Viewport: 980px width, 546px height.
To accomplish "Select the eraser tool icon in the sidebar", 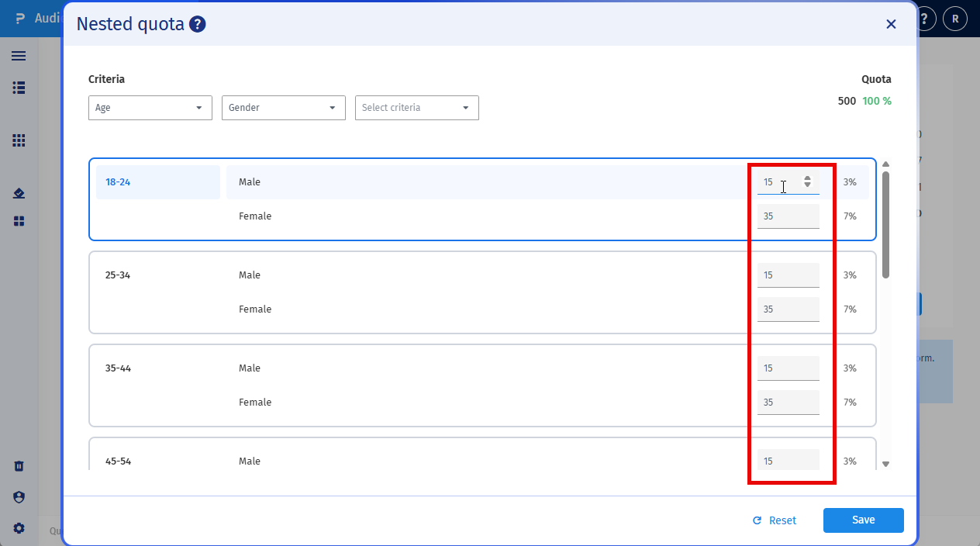I will tap(19, 192).
